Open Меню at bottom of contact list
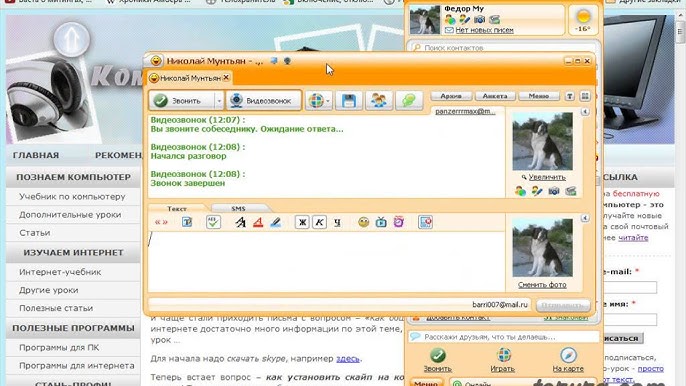The image size is (686, 386). pyautogui.click(x=425, y=383)
